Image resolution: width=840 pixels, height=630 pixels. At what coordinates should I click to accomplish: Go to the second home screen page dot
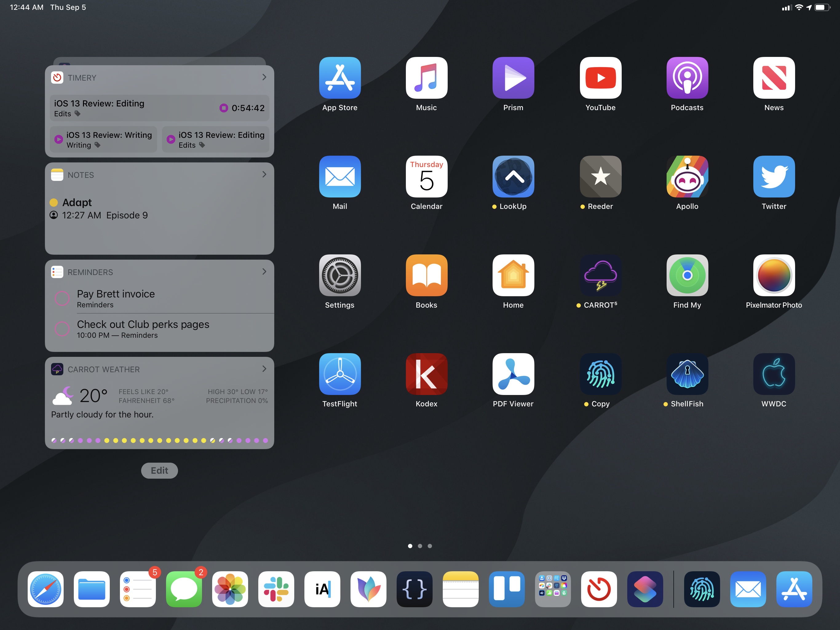click(420, 546)
